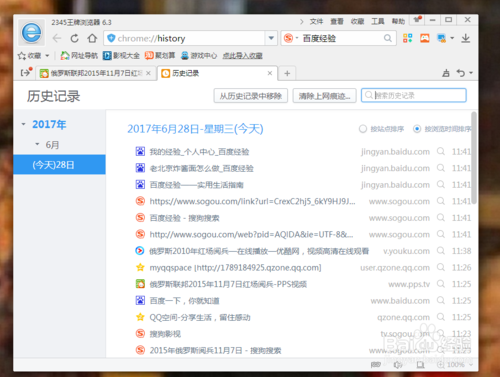Image resolution: width=500 pixels, height=377 pixels.
Task: Collapse the 2017年 tree node
Action: (23, 124)
